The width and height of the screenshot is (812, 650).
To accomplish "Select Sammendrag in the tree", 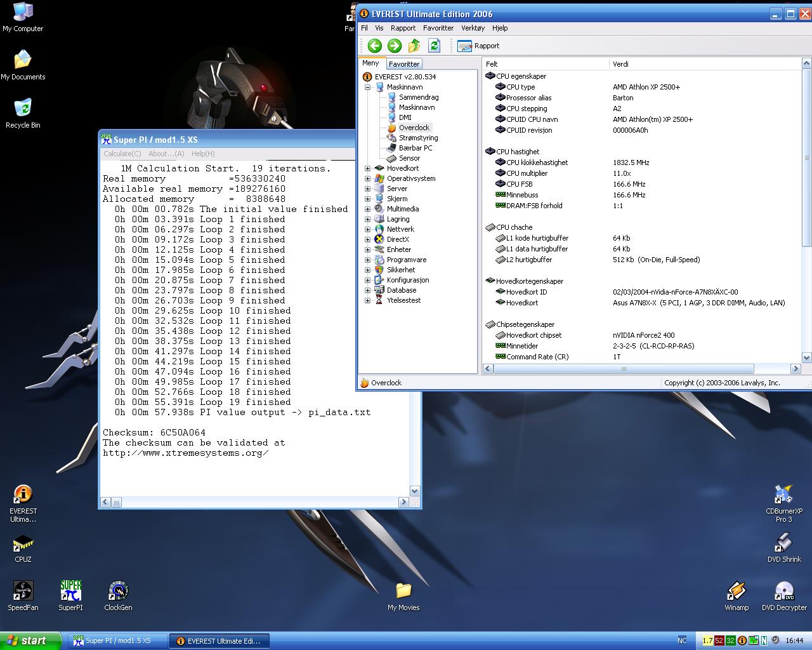I will [418, 97].
